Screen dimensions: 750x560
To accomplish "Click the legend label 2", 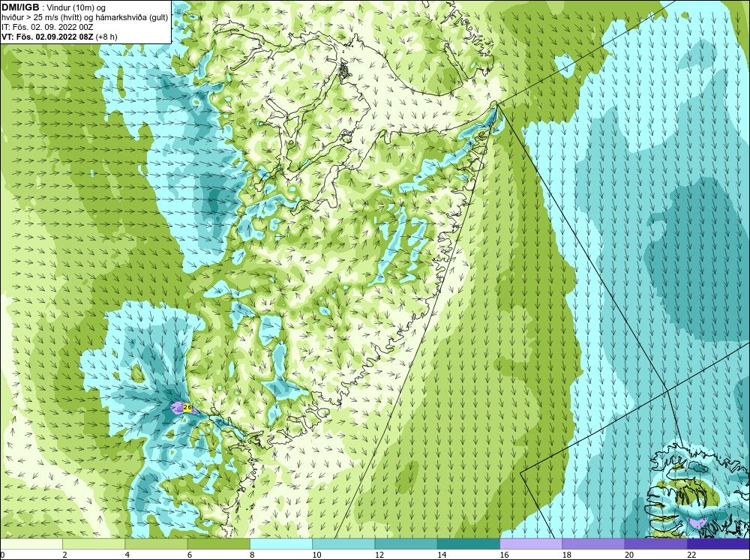I will click(64, 555).
